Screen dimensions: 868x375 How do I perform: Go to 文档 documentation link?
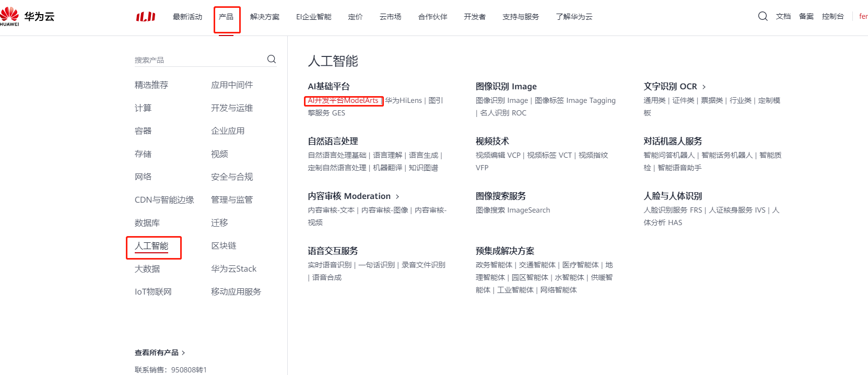coord(783,16)
